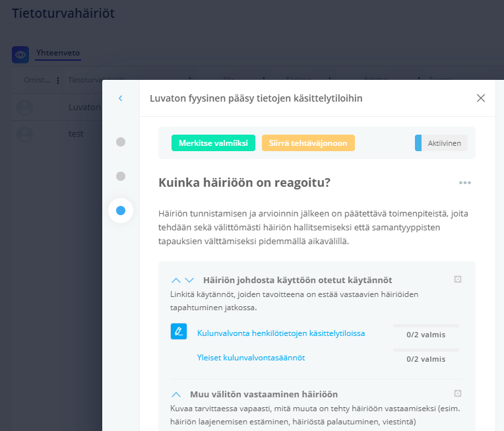Select the test row in background table
Screen dimensions: 504x431
(x=57, y=134)
